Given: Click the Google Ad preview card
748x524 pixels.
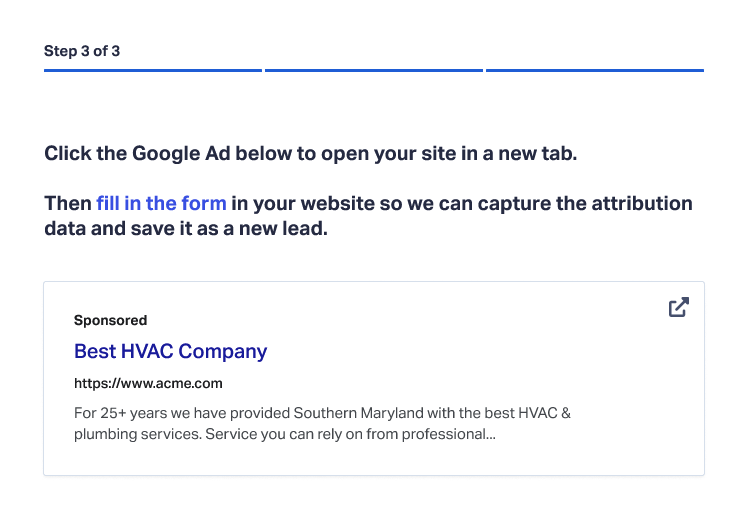Looking at the screenshot, I should 374,378.
